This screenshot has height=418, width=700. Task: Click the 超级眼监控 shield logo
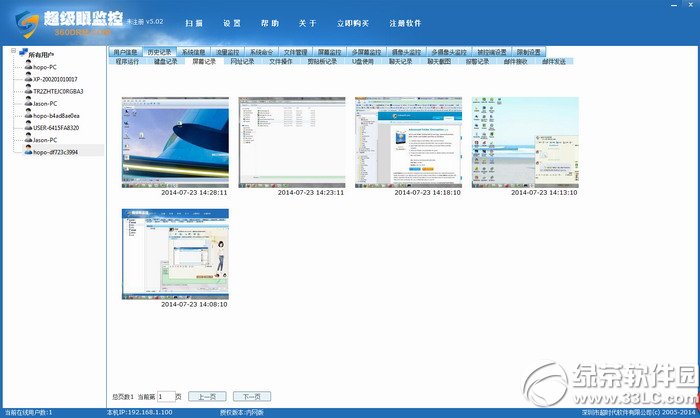pos(27,25)
